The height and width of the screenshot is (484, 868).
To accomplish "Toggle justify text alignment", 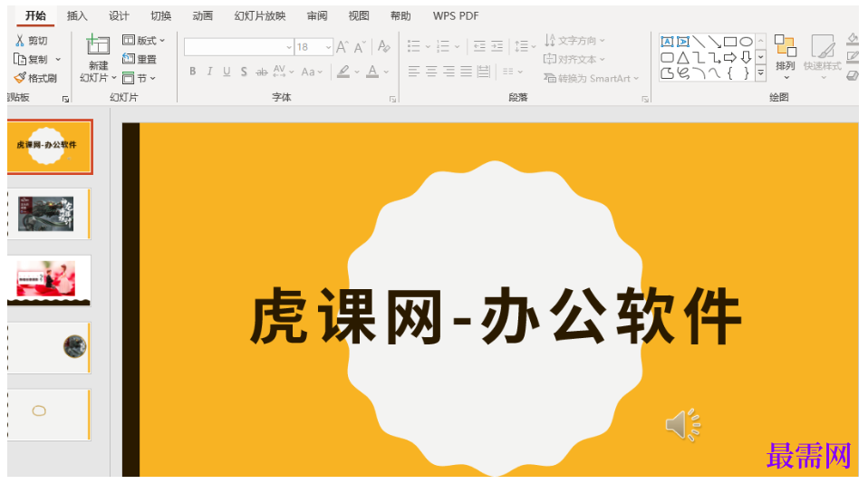I will (x=466, y=71).
